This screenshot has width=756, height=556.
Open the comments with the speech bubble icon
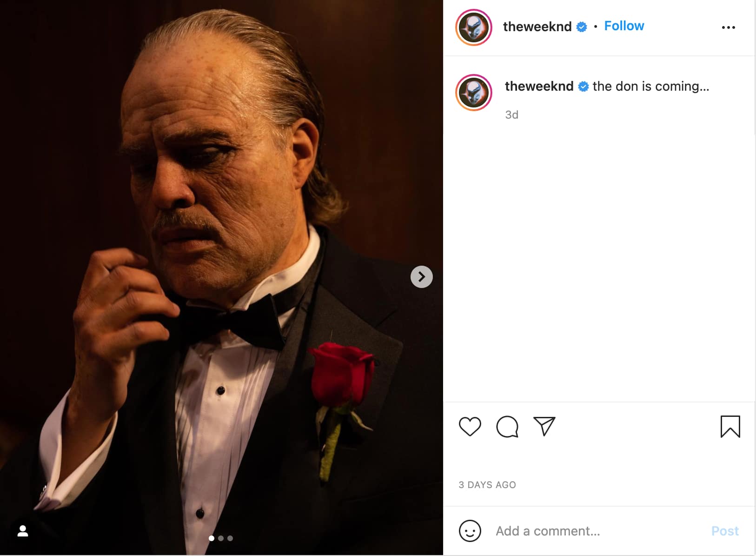[x=507, y=427]
